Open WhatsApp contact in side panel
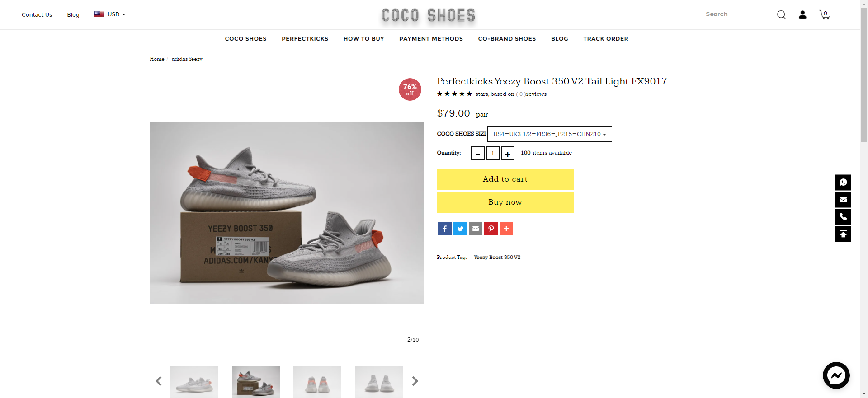This screenshot has width=868, height=398. [x=843, y=183]
